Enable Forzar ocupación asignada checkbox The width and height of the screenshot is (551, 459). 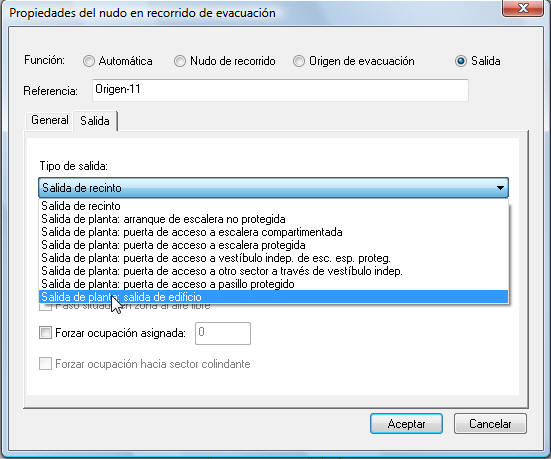pos(45,332)
